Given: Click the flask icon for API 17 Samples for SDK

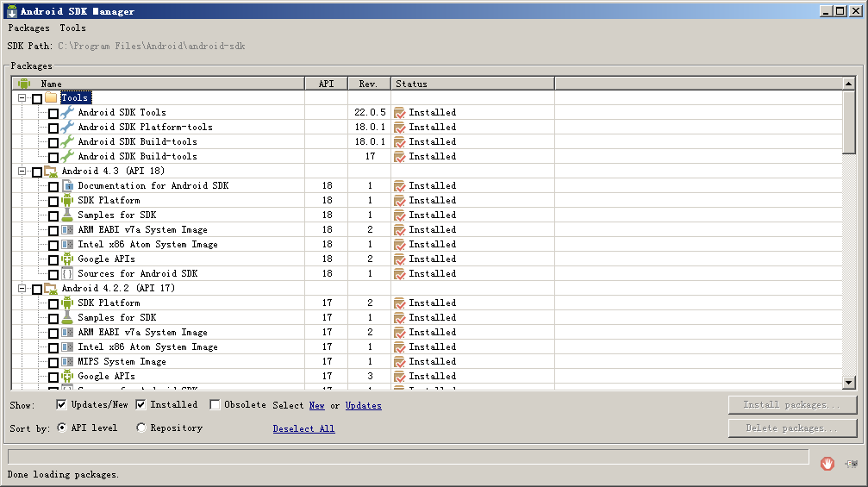Looking at the screenshot, I should pyautogui.click(x=67, y=318).
